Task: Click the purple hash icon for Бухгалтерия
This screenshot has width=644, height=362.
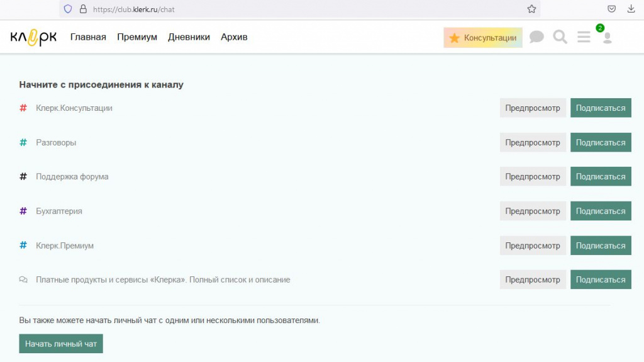Action: coord(23,211)
